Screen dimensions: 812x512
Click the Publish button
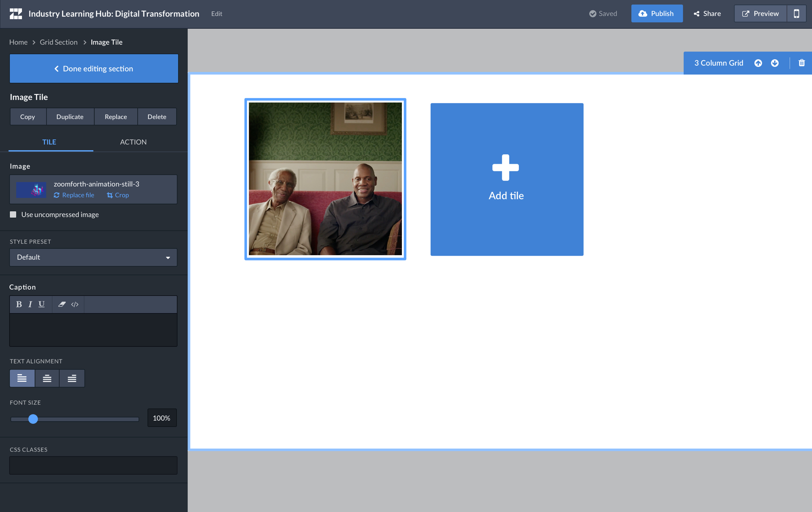coord(657,13)
